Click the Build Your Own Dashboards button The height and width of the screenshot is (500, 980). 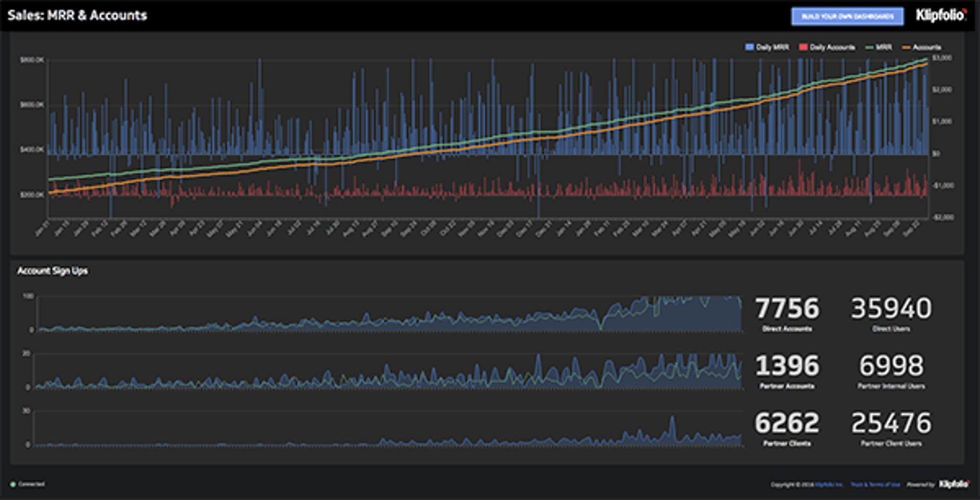tap(847, 16)
